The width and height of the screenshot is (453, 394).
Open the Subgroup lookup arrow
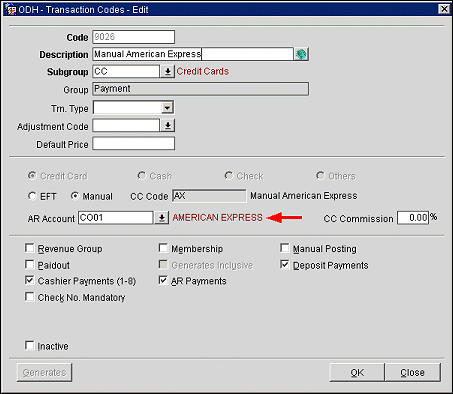coord(168,71)
